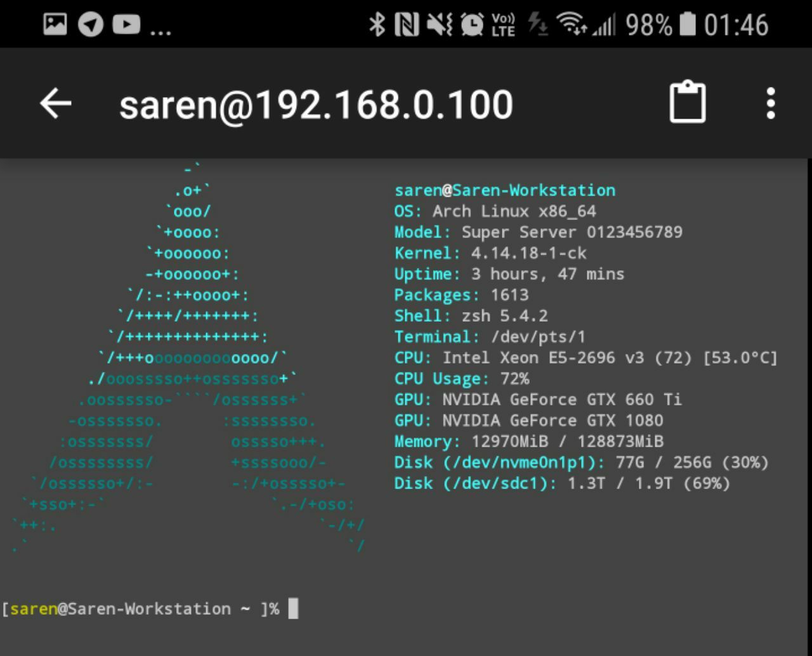Tap the ellipsis more-notifications indicator
The height and width of the screenshot is (656, 812).
(x=160, y=32)
